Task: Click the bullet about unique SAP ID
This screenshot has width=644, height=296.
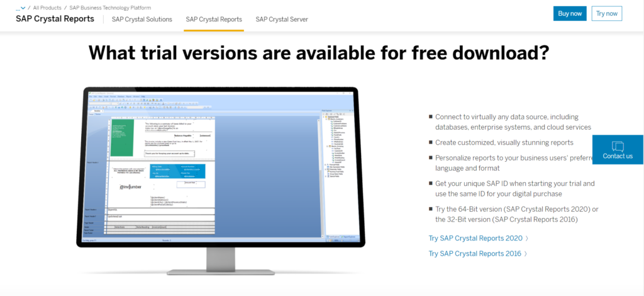Action: (514, 189)
